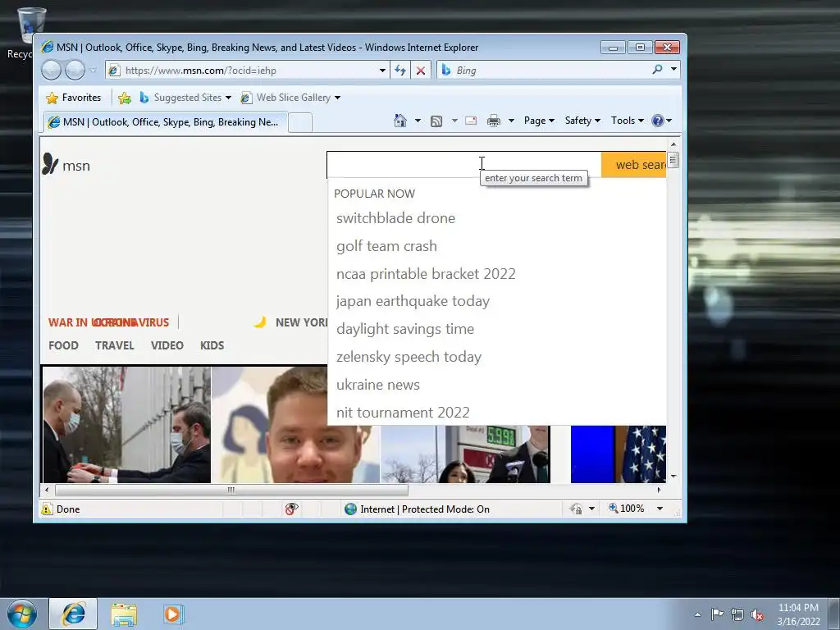Open the search provider dropdown arrow
The image size is (840, 630).
[x=674, y=70]
